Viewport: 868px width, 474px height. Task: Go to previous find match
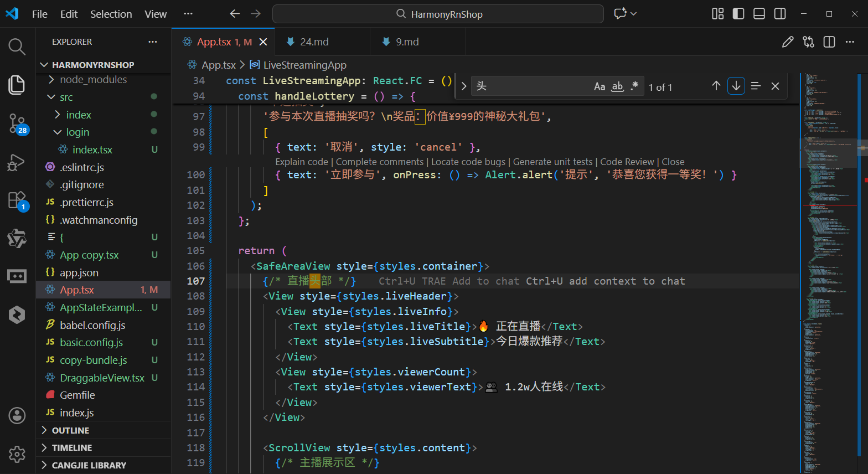(x=716, y=86)
